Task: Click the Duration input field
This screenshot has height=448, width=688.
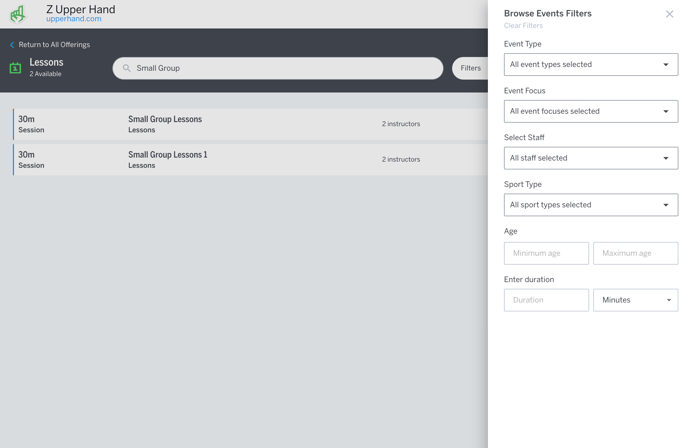Action: coord(546,300)
